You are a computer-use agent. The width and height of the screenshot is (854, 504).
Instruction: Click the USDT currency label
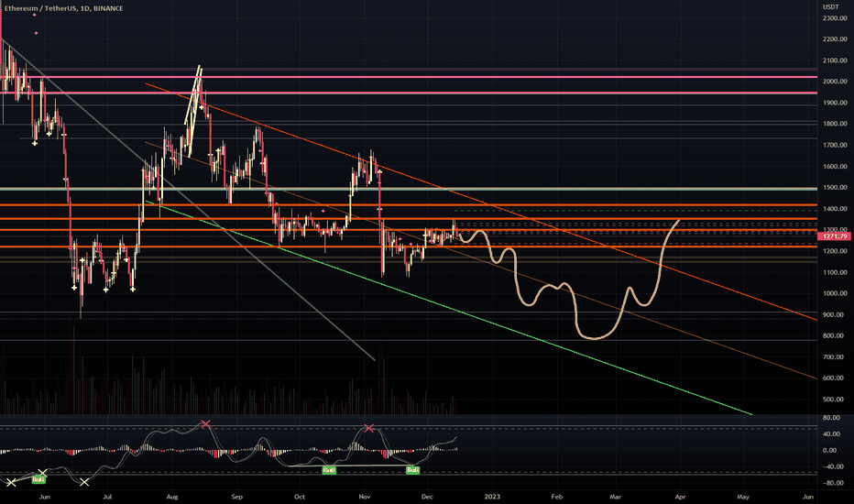click(830, 6)
